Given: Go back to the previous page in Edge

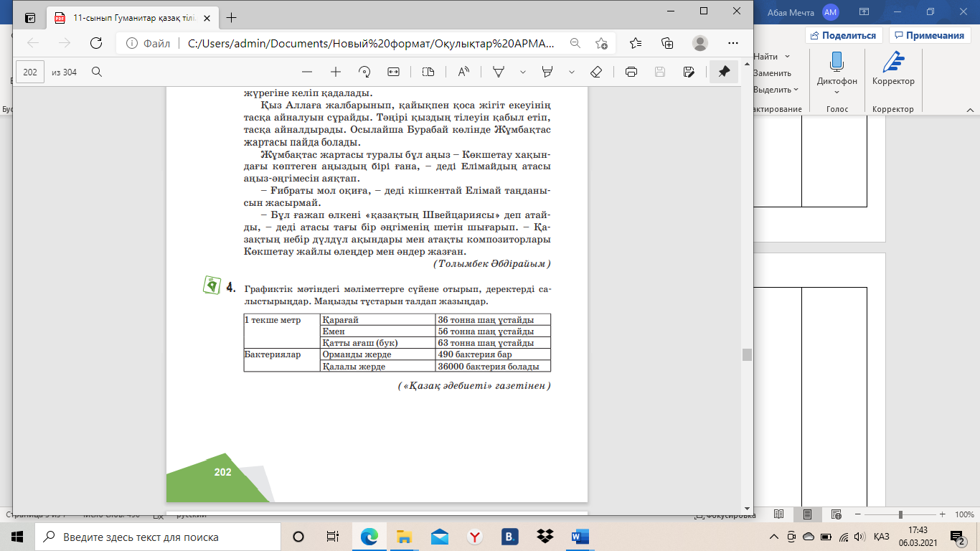Looking at the screenshot, I should (x=33, y=43).
